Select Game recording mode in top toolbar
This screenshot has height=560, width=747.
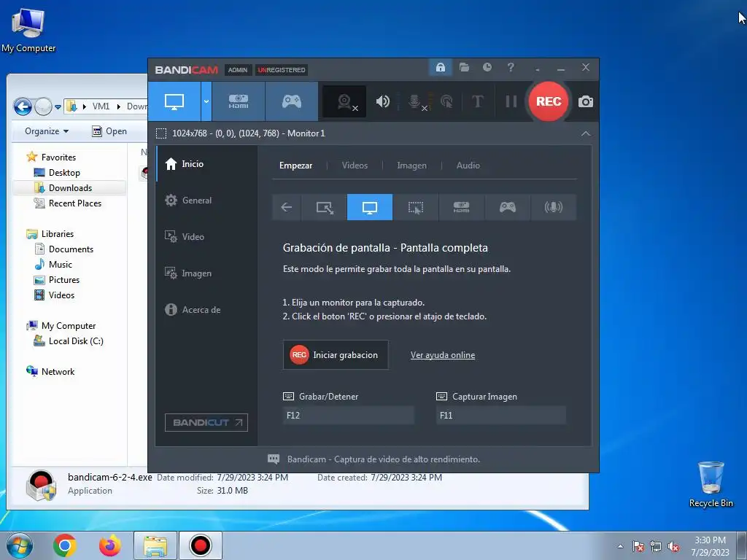point(292,101)
